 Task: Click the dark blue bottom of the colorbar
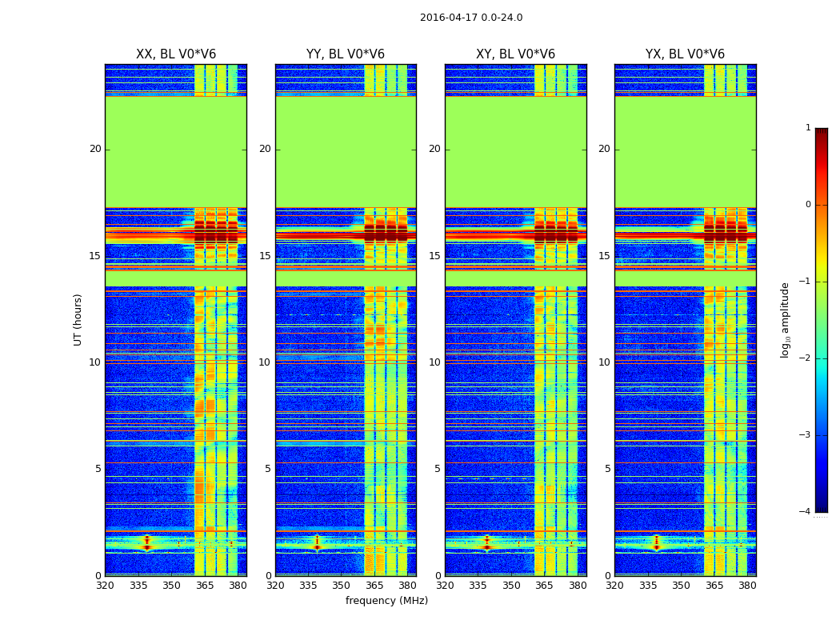coord(821,507)
